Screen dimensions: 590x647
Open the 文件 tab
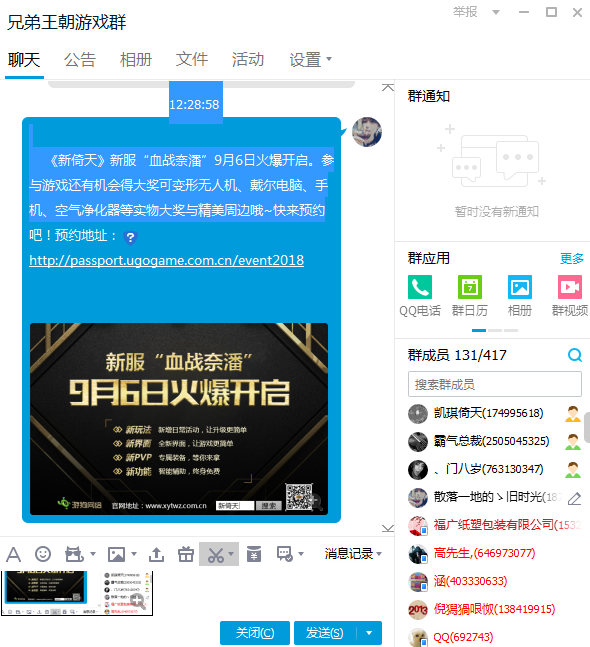192,59
